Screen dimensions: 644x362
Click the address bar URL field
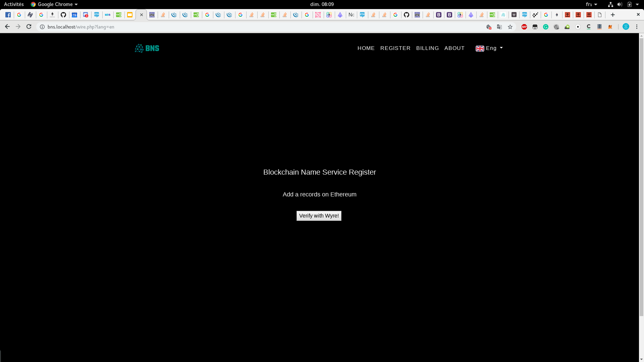tap(235, 27)
